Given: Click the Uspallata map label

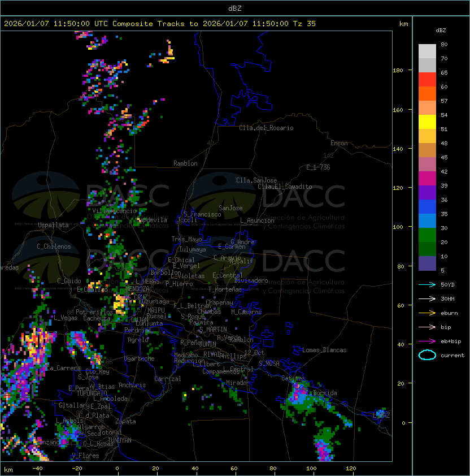Looking at the screenshot, I should pyautogui.click(x=53, y=225).
